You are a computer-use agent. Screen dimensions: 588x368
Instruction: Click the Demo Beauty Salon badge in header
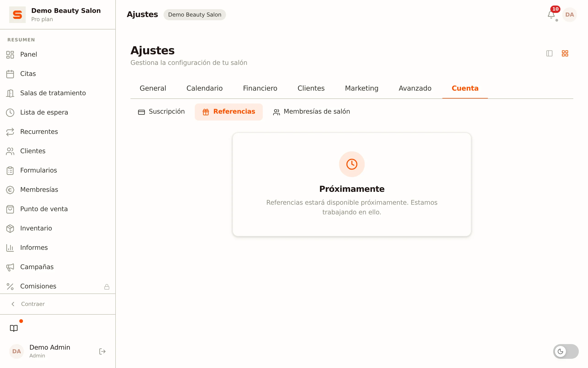click(x=195, y=14)
